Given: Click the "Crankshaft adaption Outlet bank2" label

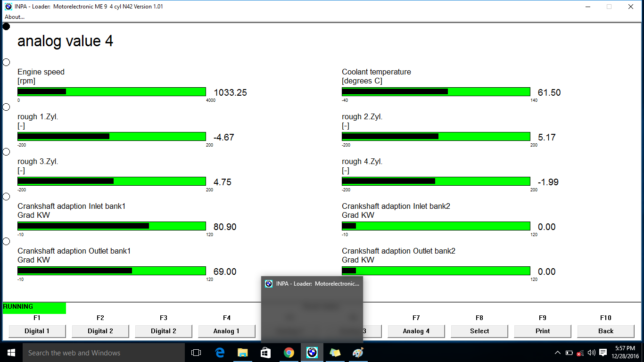Looking at the screenshot, I should [399, 251].
